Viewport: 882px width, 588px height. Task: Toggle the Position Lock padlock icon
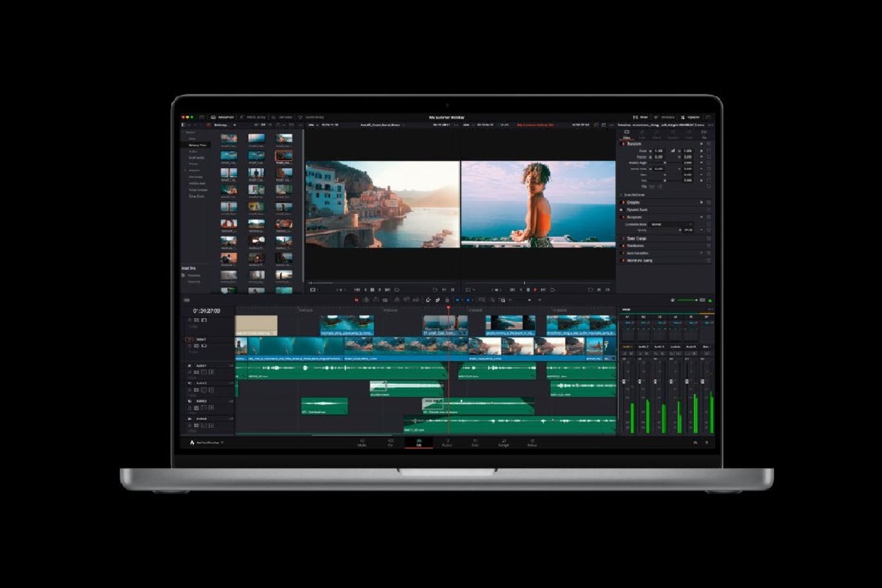click(x=447, y=300)
